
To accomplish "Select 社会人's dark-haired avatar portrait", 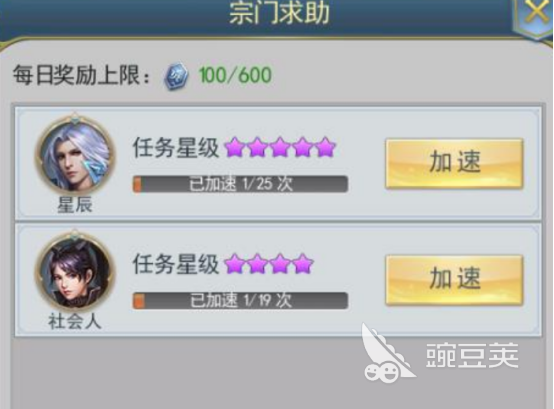I will click(x=75, y=271).
